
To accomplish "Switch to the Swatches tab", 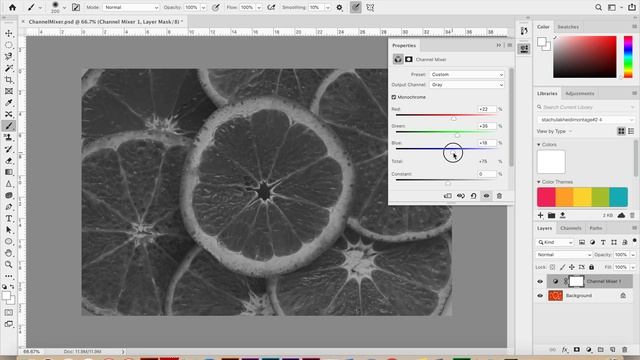I will point(568,27).
